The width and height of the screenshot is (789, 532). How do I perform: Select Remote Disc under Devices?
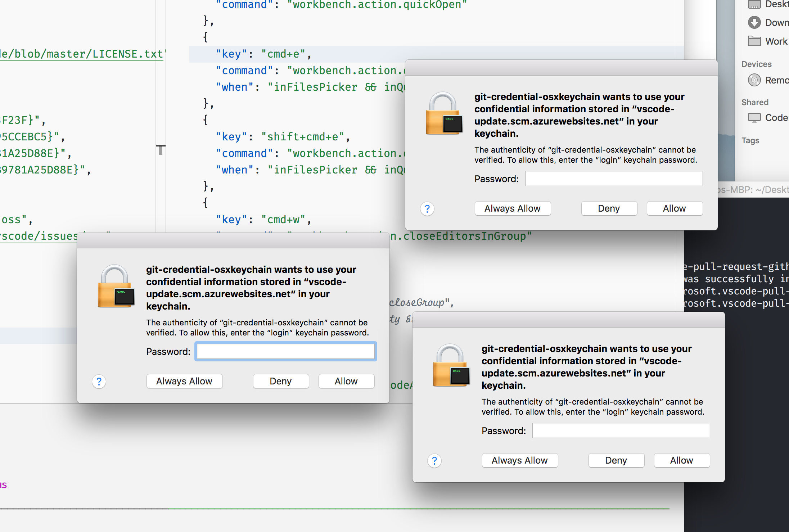pos(774,80)
